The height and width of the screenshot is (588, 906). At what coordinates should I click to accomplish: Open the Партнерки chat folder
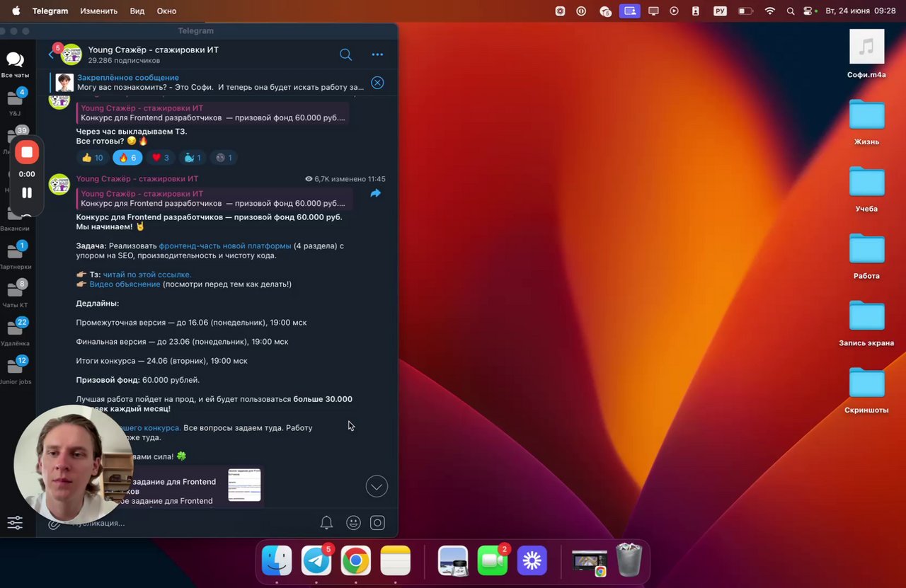pyautogui.click(x=15, y=255)
